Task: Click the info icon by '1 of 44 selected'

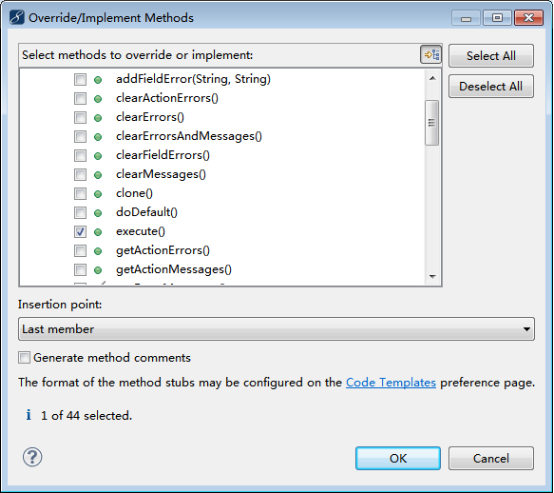Action: click(x=29, y=415)
